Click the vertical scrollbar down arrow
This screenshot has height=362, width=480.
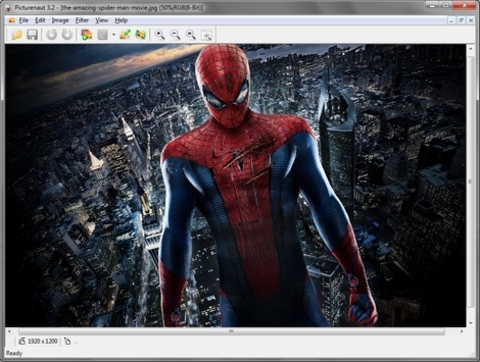pos(471,323)
